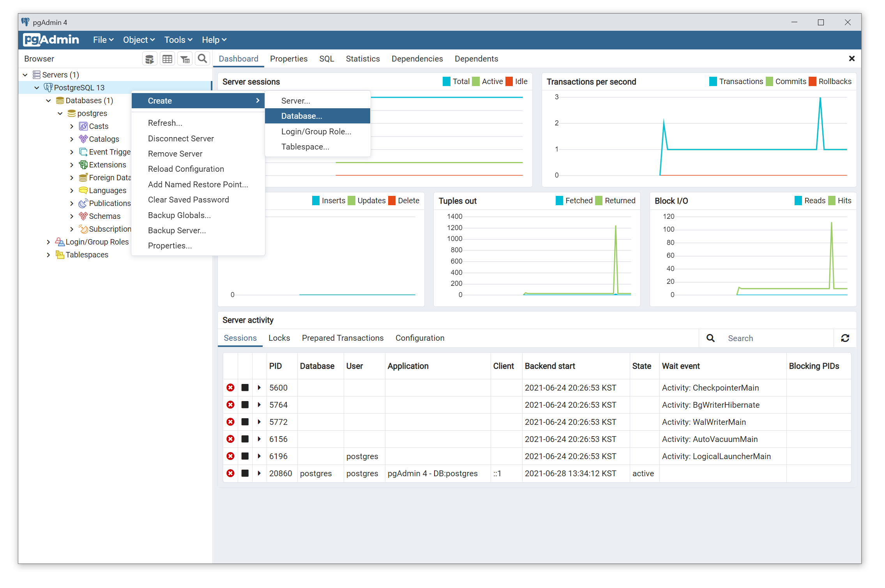Choose Database... from Create submenu
This screenshot has width=885, height=588.
pyautogui.click(x=302, y=116)
